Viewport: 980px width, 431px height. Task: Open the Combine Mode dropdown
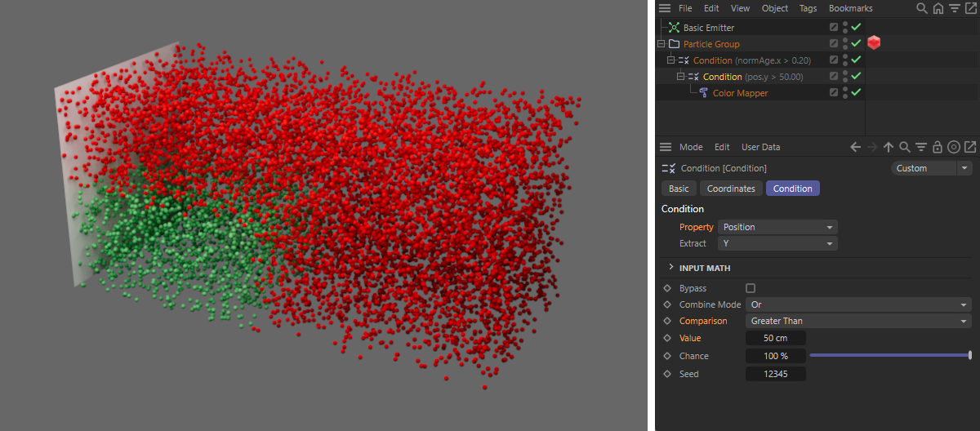(858, 304)
